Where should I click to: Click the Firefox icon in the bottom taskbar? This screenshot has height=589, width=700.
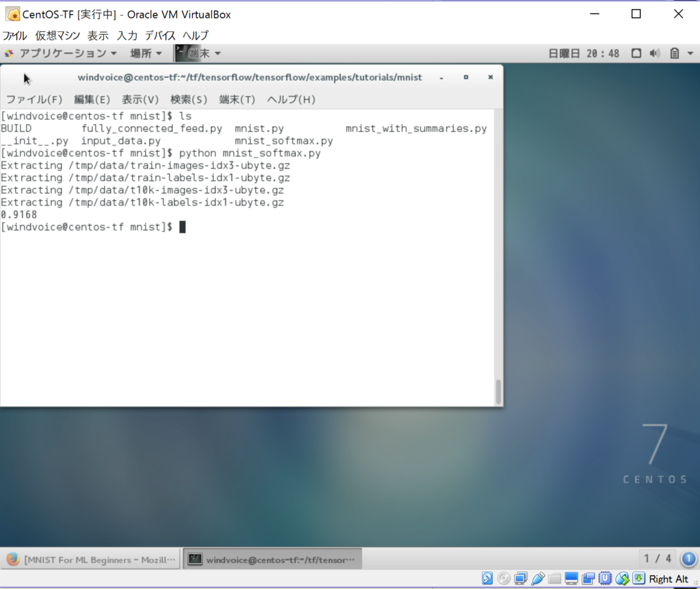coord(13,560)
